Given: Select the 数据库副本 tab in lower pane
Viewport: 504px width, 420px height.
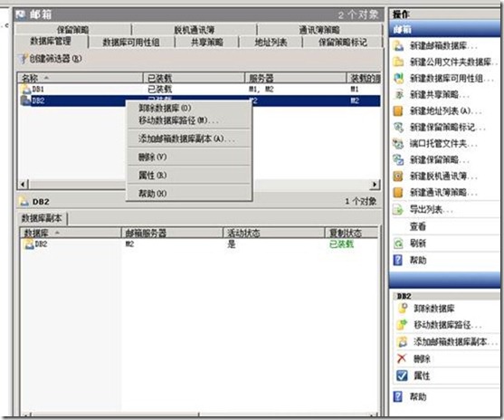Looking at the screenshot, I should (x=42, y=218).
